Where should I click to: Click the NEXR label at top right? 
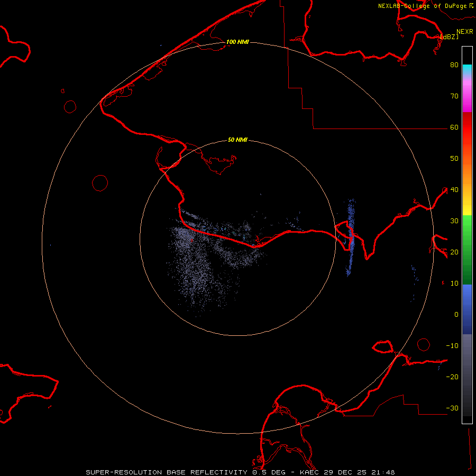pyautogui.click(x=464, y=32)
